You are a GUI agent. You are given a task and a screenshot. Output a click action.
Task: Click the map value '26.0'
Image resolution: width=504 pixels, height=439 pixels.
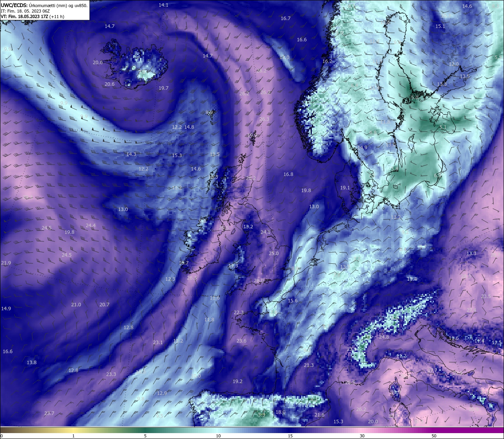click(259, 281)
